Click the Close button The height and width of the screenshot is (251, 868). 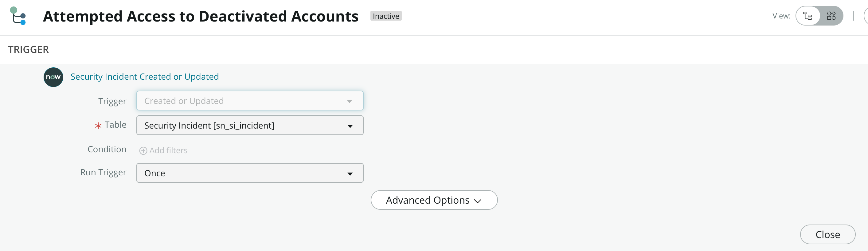pos(827,234)
